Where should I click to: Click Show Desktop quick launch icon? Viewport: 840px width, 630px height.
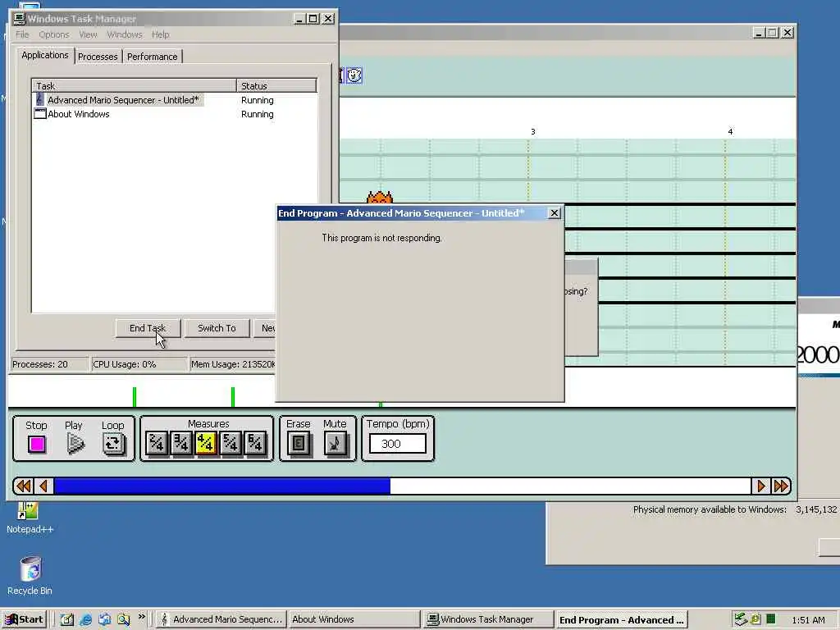66,619
